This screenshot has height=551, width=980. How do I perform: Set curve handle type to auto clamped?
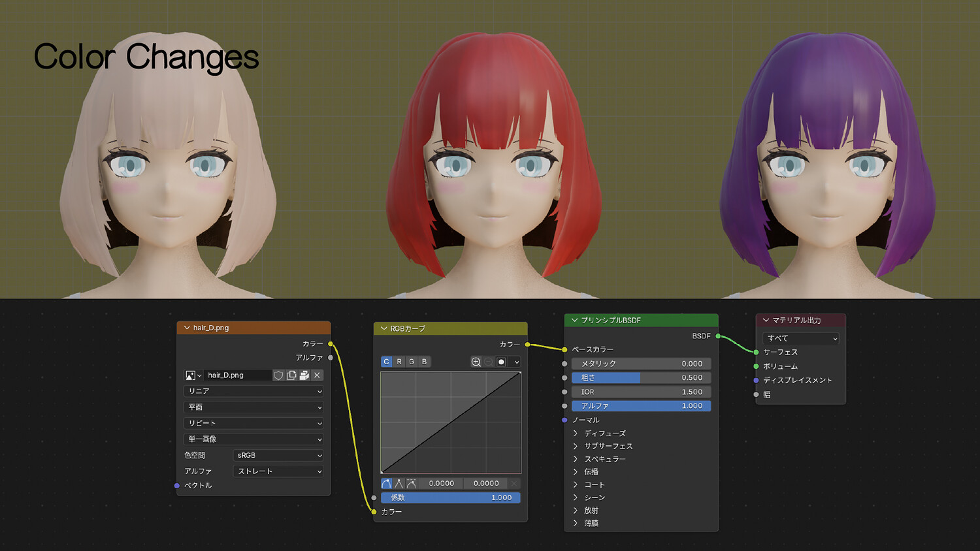pos(412,484)
